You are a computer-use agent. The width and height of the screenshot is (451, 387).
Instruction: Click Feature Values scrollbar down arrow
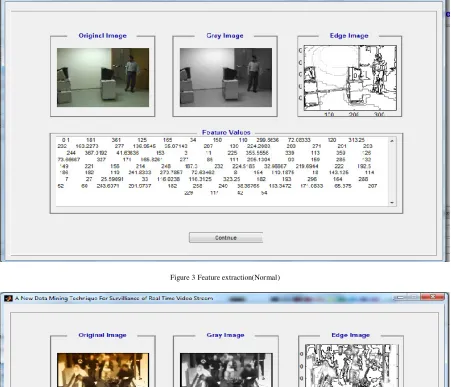click(x=392, y=203)
